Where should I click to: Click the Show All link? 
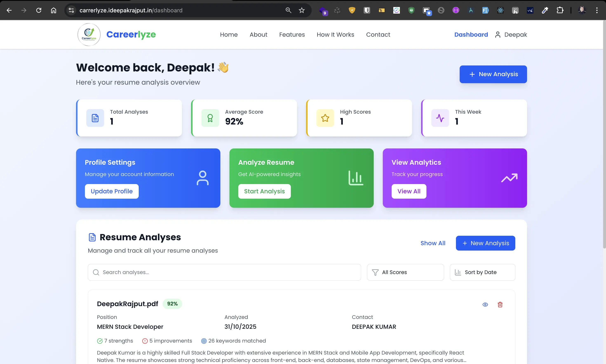pyautogui.click(x=433, y=243)
